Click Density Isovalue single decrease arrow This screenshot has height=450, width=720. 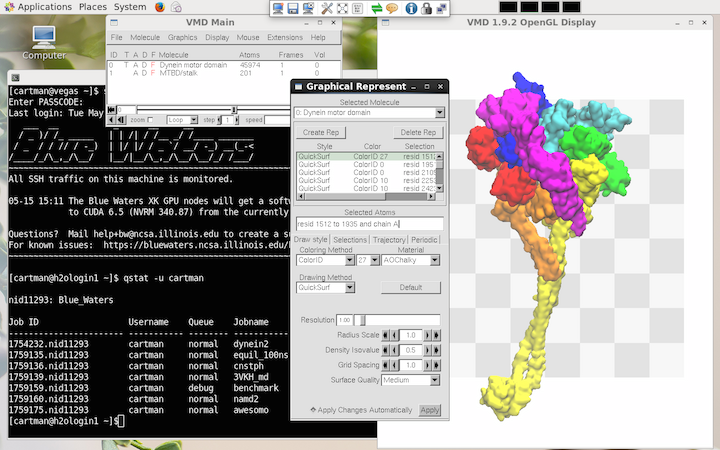click(x=394, y=350)
